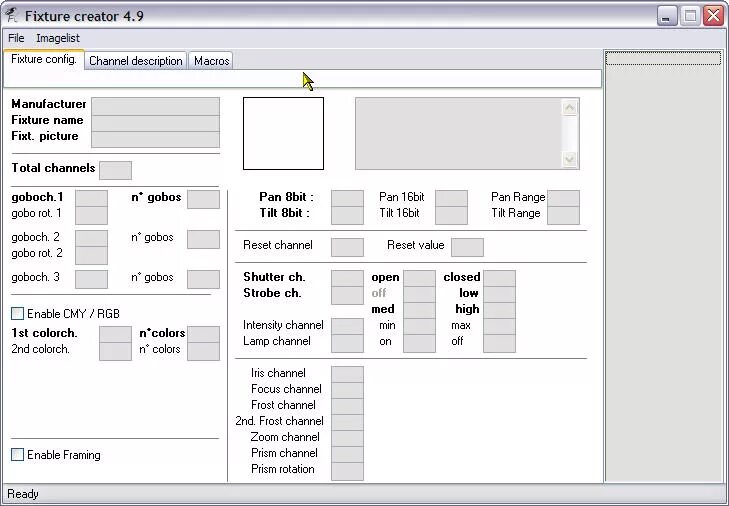Image resolution: width=729 pixels, height=506 pixels.
Task: Click the strobe high value field
Action: [499, 311]
